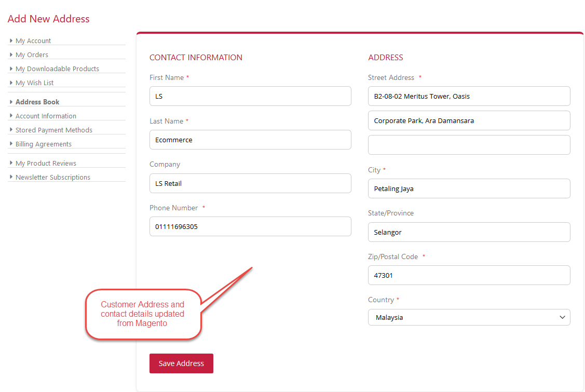Click first Street Address line field

(469, 96)
